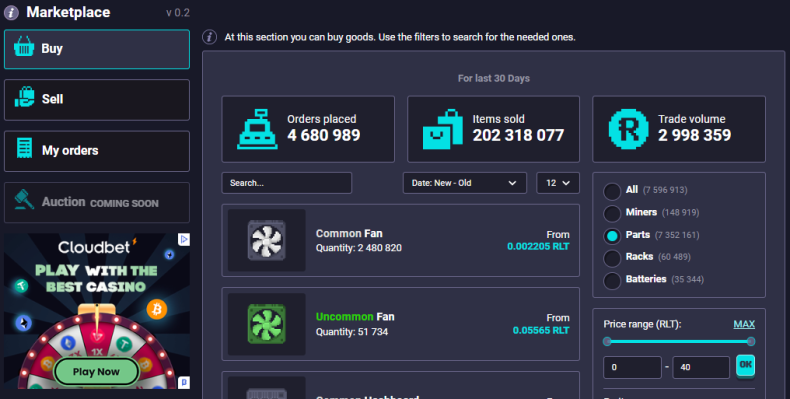This screenshot has height=399, width=790.
Task: Open the Uncommon Fan item thumbnail
Action: tap(267, 324)
